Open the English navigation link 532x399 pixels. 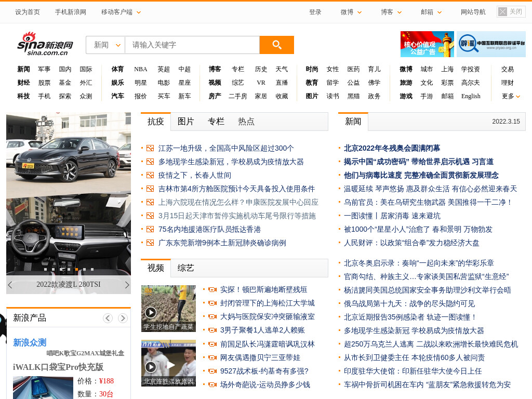(x=471, y=96)
